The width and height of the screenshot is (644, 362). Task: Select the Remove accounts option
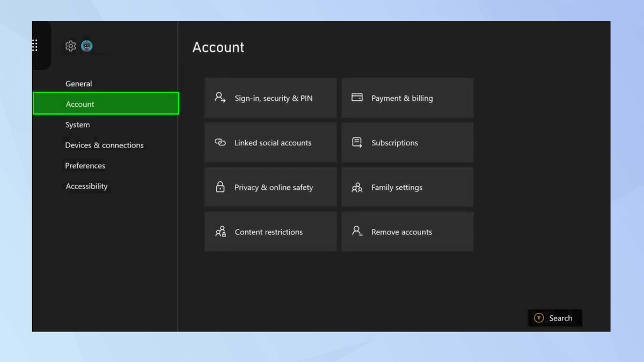pyautogui.click(x=407, y=232)
